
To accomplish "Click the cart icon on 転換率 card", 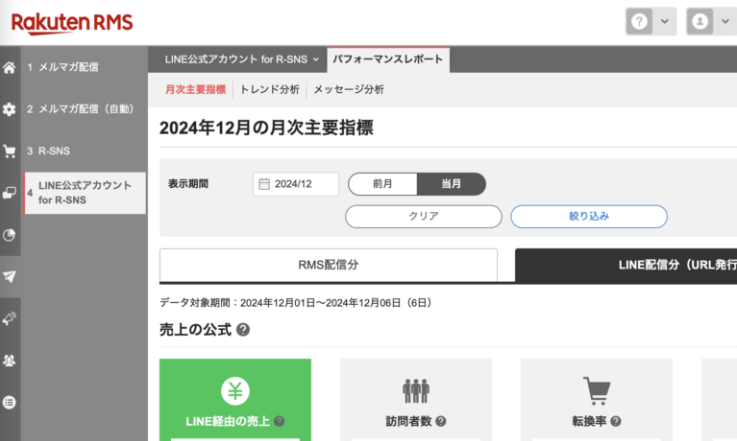I will pyautogui.click(x=597, y=391).
